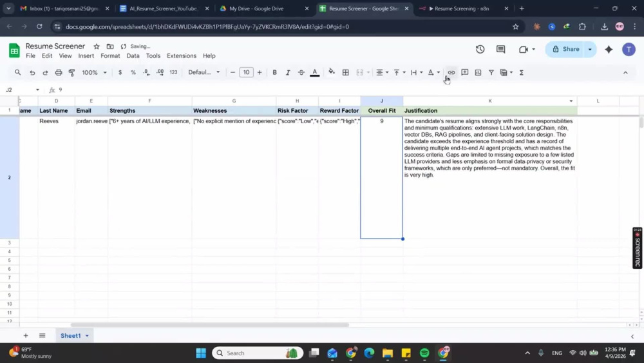Open the 123 more formats menu

click(x=173, y=72)
